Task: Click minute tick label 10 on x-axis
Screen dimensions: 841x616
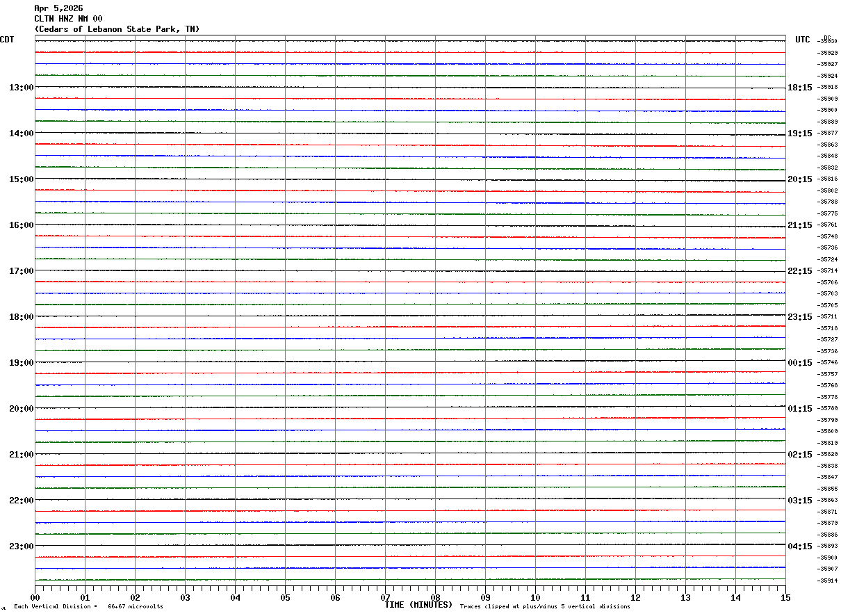Action: (535, 597)
